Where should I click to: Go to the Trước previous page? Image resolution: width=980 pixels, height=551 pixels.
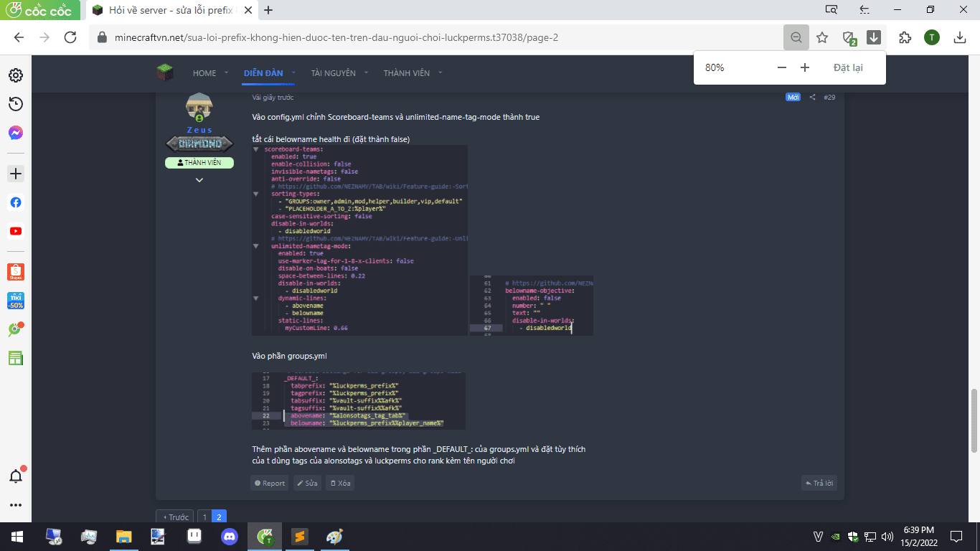(175, 517)
